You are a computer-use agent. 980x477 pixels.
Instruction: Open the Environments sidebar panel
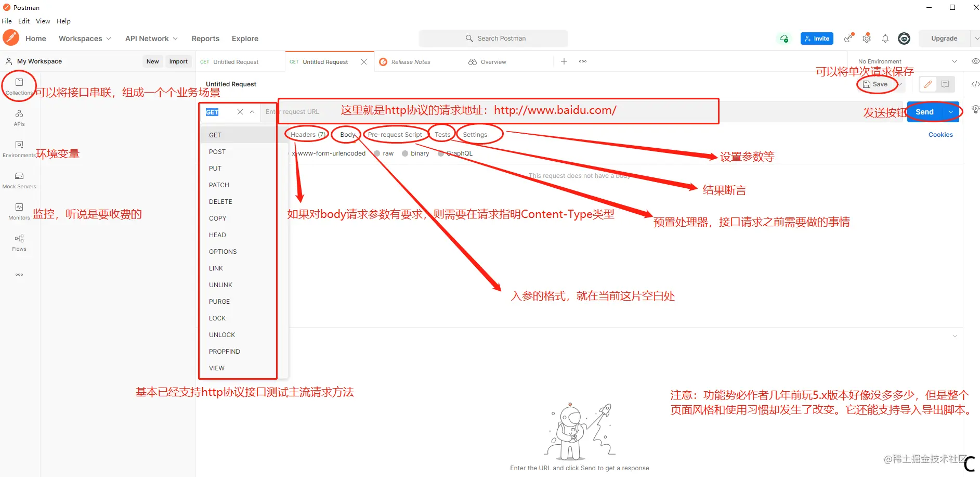(19, 149)
